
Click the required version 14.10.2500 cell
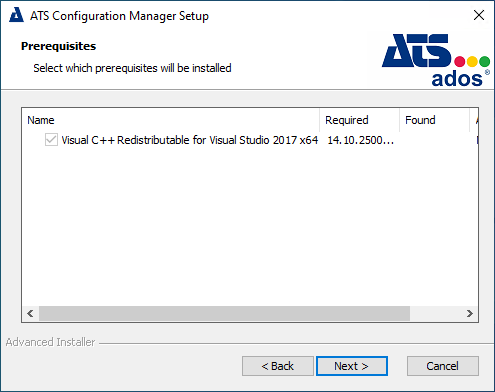[360, 140]
